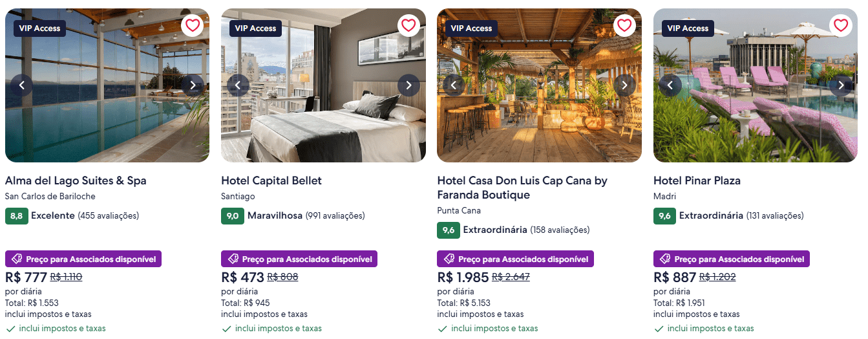This screenshot has height=339, width=868.
Task: Go to previous photo of Alma del Lago
Action: click(22, 85)
